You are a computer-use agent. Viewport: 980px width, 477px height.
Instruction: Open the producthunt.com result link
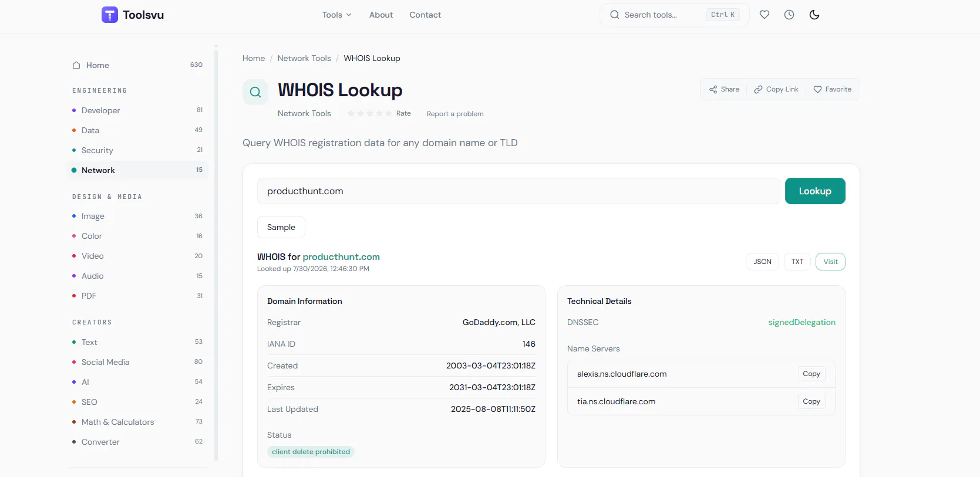click(341, 257)
